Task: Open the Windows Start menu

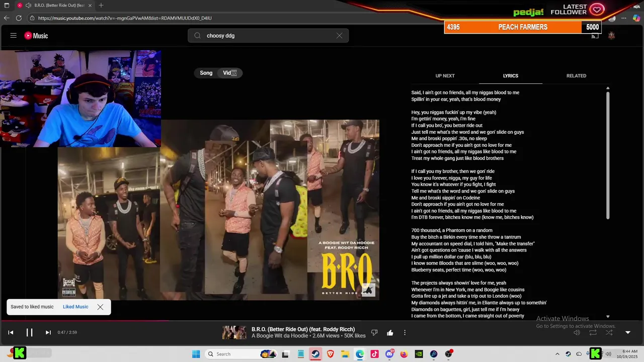Action: pyautogui.click(x=196, y=354)
